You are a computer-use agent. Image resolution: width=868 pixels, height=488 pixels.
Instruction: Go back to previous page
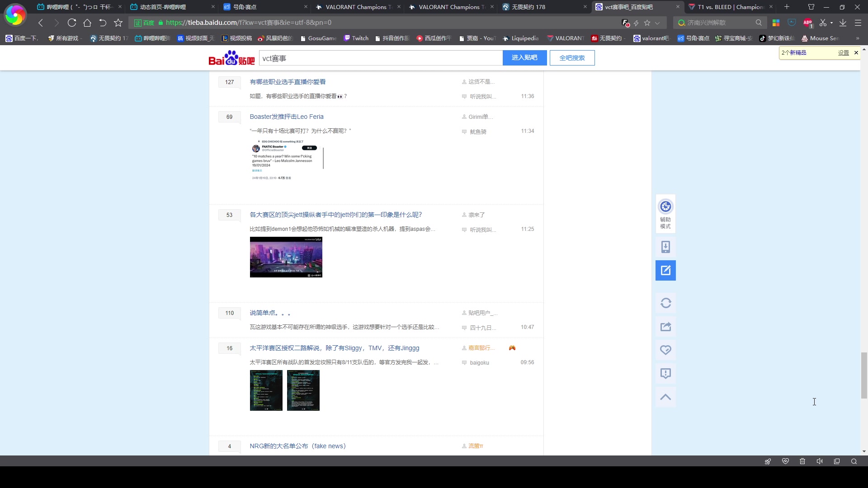pyautogui.click(x=41, y=23)
